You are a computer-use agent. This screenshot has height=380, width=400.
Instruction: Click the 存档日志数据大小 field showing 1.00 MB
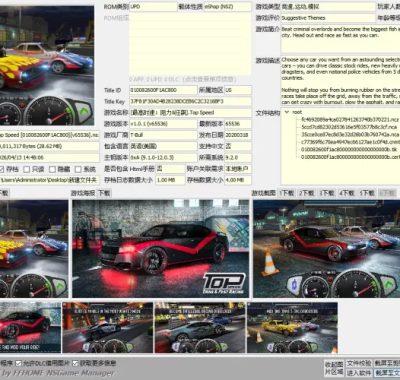tap(170, 180)
